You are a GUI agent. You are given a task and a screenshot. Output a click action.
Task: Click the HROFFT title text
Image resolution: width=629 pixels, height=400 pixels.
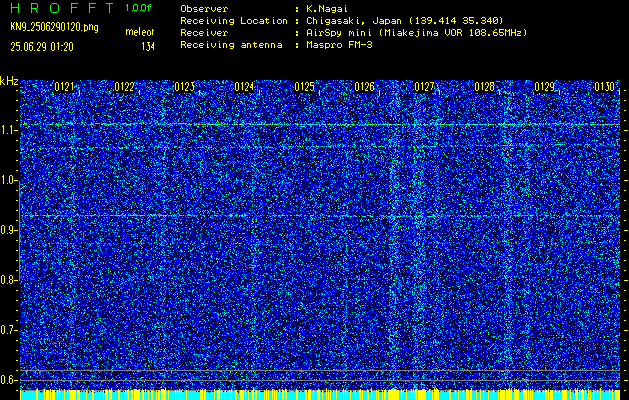[62, 8]
